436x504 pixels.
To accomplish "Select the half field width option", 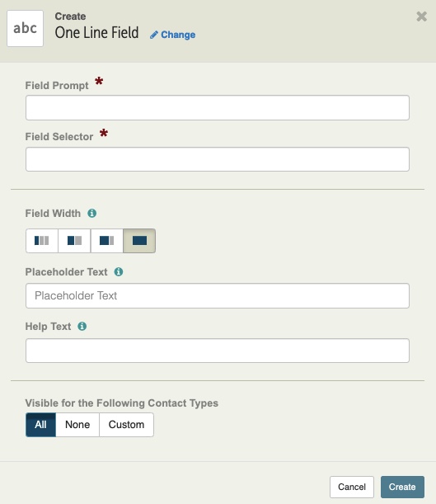I will 74,241.
